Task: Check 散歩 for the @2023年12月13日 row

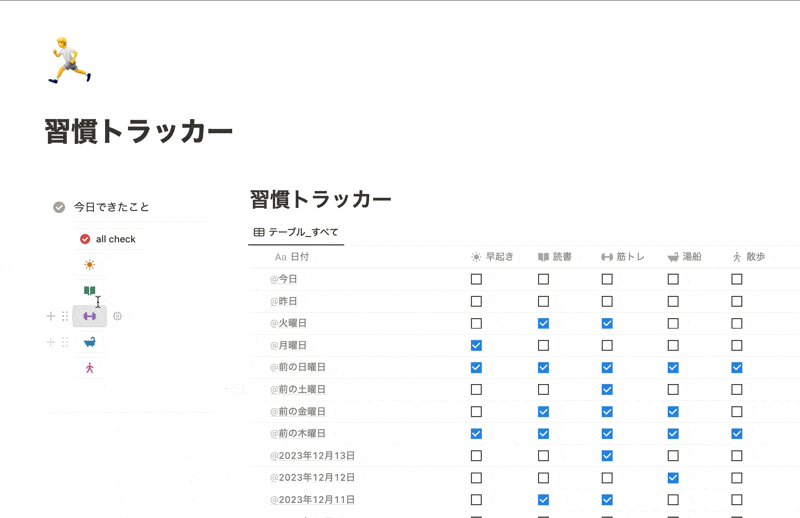Action: (x=737, y=456)
